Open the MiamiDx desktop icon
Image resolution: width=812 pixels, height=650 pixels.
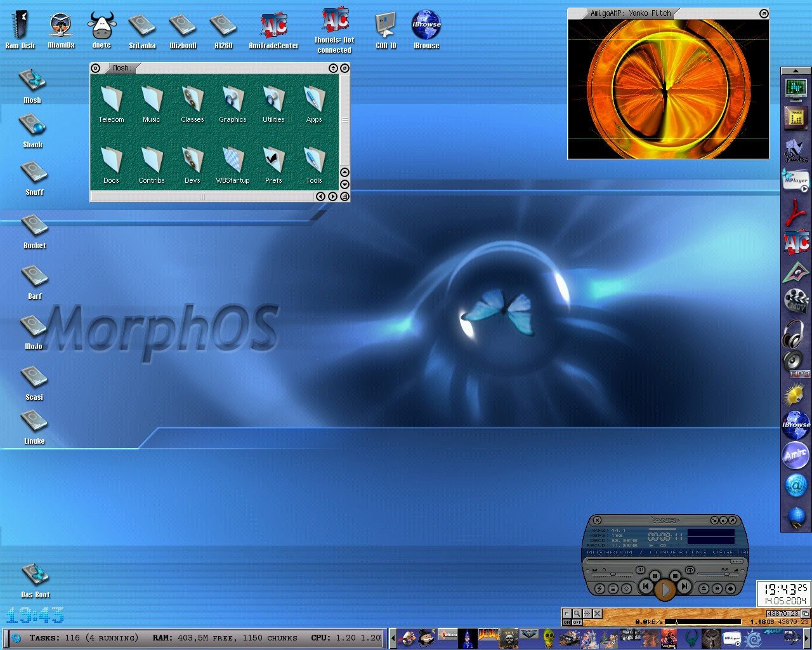coord(61,26)
